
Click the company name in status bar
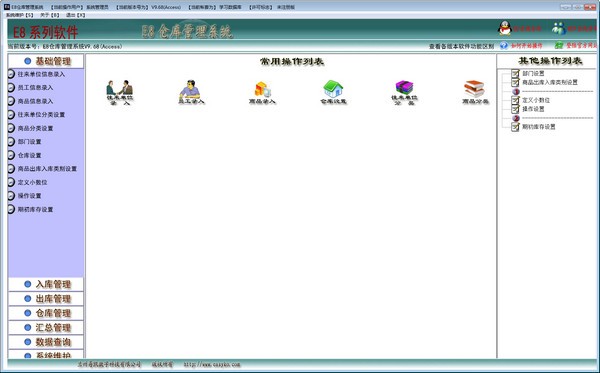[x=109, y=365]
